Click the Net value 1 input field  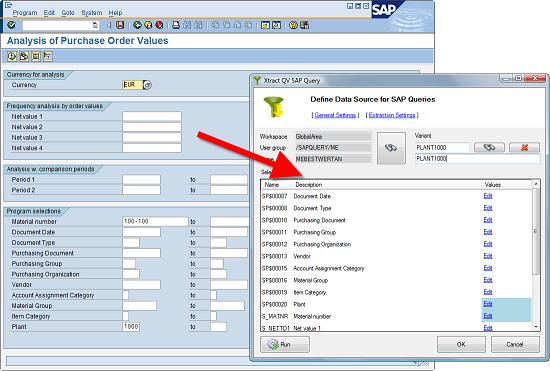click(152, 116)
